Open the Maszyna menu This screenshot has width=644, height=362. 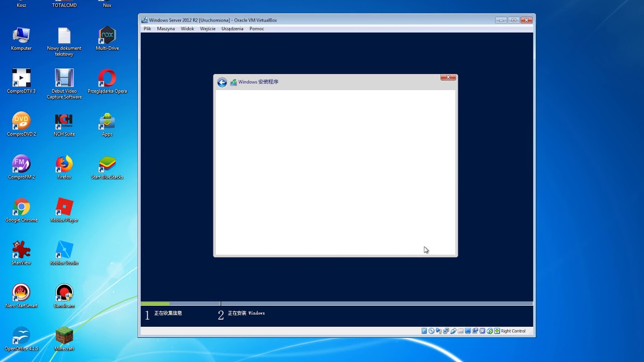click(x=166, y=29)
